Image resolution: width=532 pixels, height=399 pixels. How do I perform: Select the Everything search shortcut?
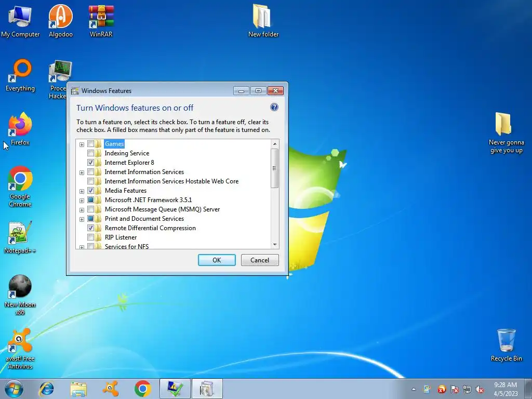20,75
